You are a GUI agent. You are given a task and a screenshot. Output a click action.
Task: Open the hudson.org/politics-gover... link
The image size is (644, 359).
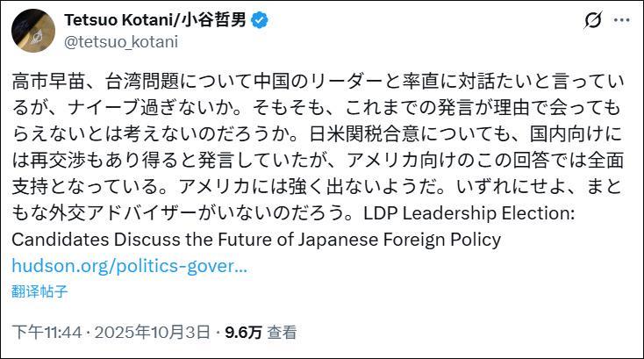(x=130, y=265)
